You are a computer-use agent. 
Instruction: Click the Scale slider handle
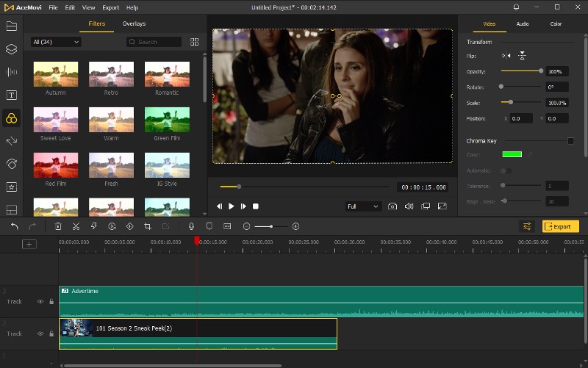(x=510, y=102)
